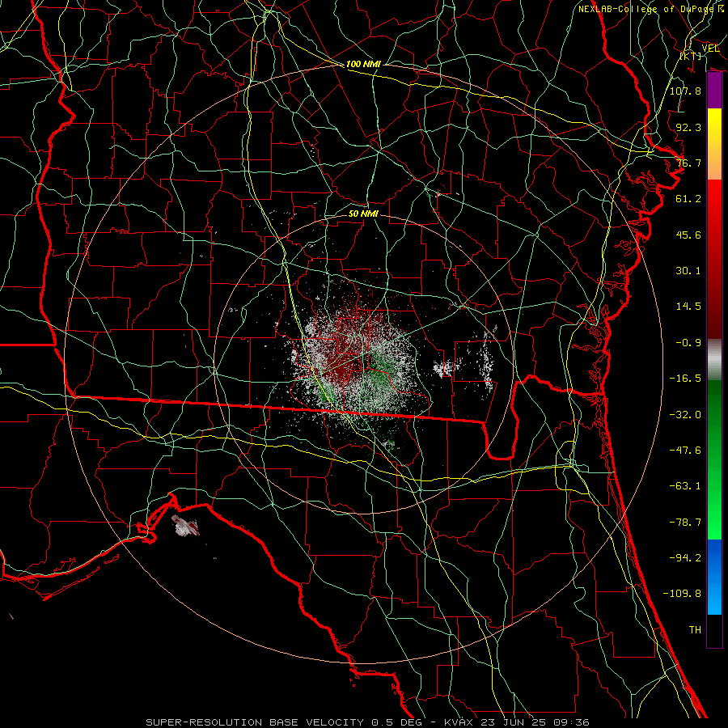
Task: Click the VEL legend title
Action: (710, 49)
